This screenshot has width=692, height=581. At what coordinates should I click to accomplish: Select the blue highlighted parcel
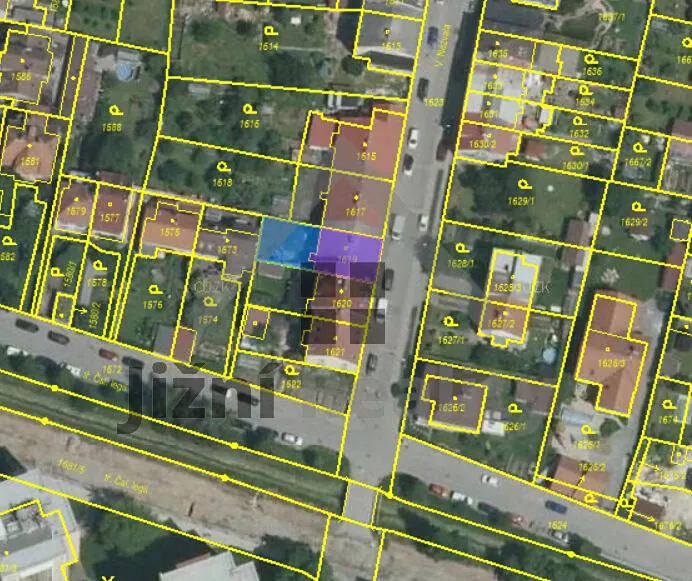coord(288,242)
